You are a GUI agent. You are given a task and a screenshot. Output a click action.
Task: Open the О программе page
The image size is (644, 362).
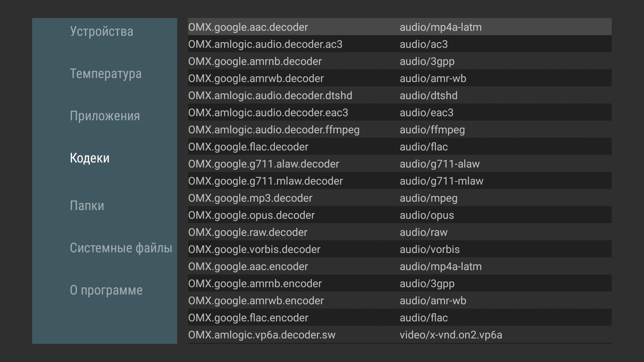click(x=106, y=290)
